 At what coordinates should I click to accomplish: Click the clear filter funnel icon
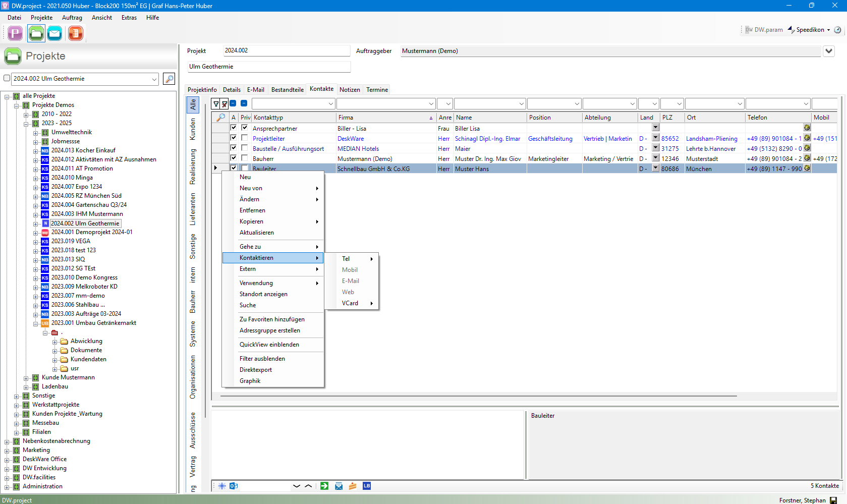point(224,104)
